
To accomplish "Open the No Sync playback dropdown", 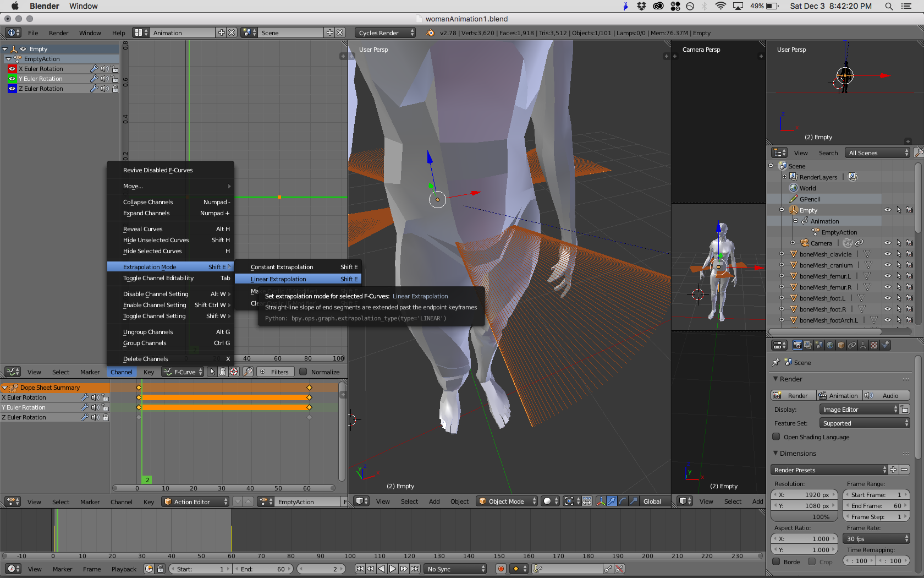I will pos(455,569).
